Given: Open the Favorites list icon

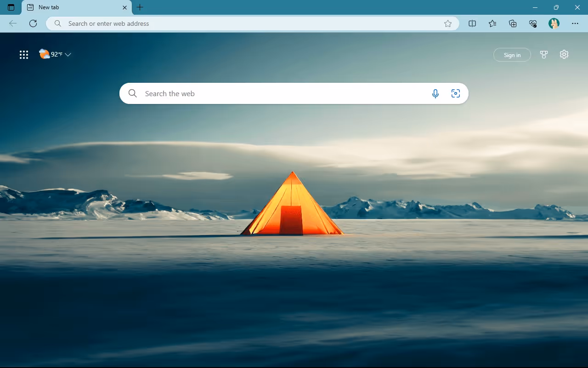Looking at the screenshot, I should [492, 23].
